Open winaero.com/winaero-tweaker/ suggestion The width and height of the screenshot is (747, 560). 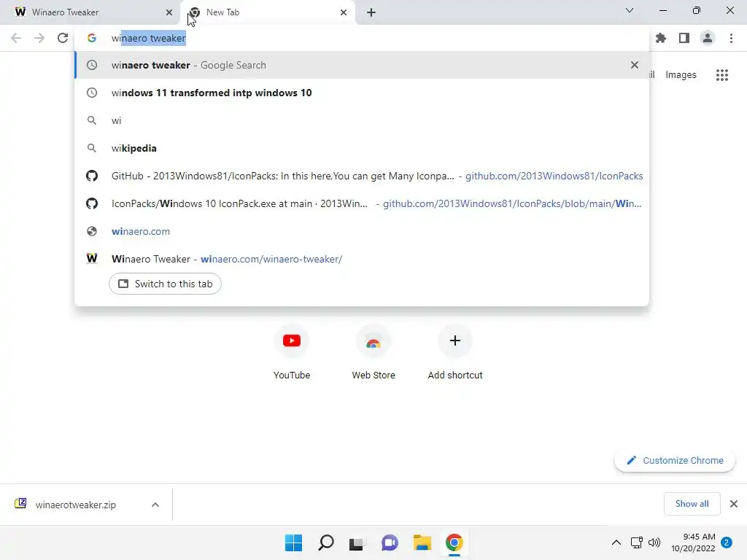(x=362, y=259)
